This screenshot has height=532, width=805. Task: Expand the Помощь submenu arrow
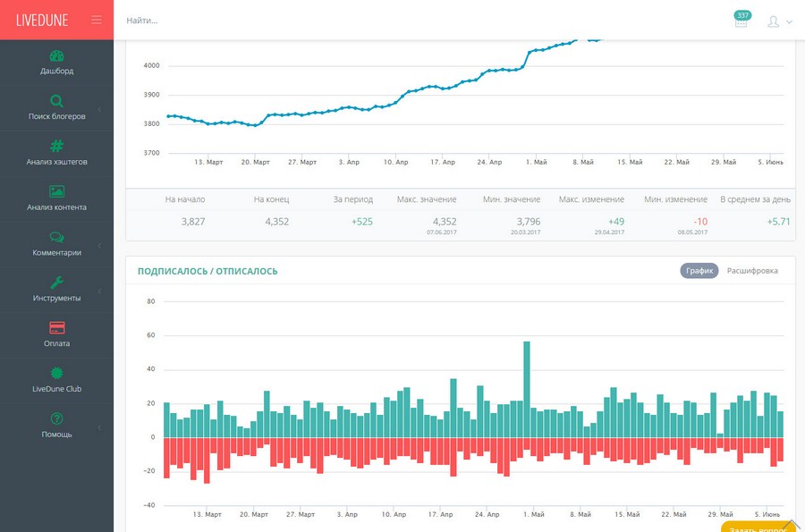[99, 427]
